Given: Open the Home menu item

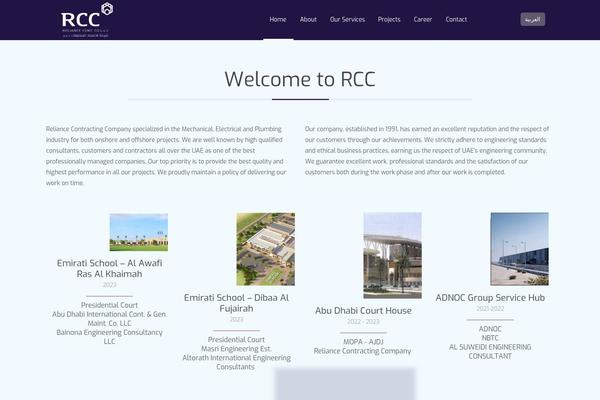Looking at the screenshot, I should 278,20.
